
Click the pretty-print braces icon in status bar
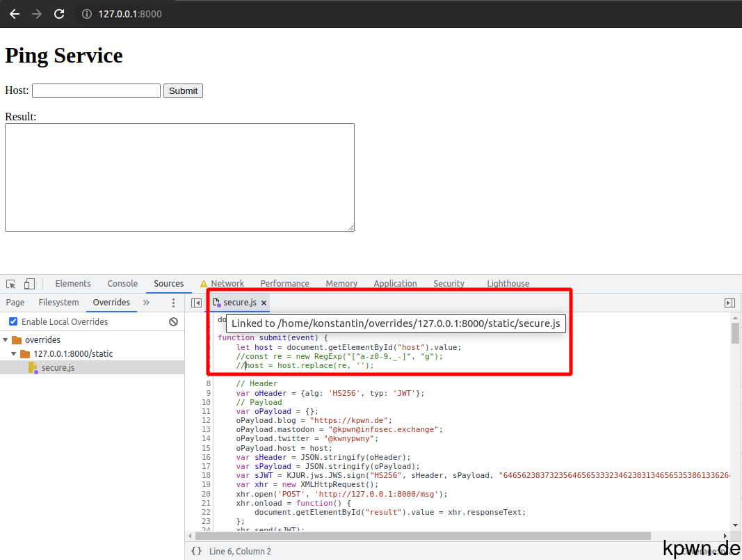click(x=195, y=550)
